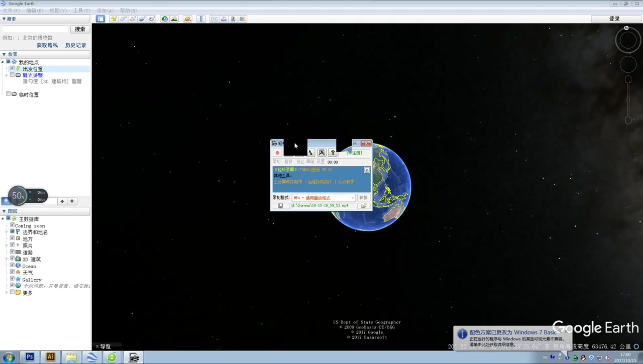The height and width of the screenshot is (364, 643).
Task: Open the 帮助 menu
Action: point(128,11)
